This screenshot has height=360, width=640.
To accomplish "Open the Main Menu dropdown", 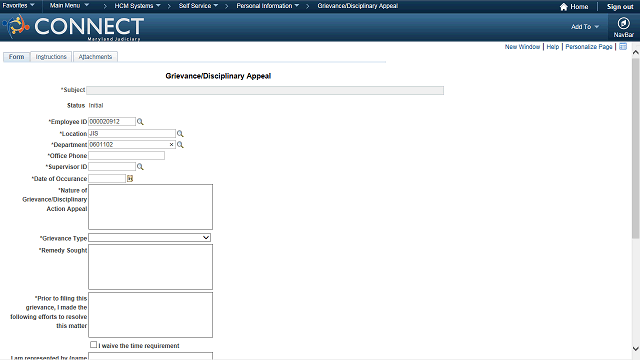I will point(69,6).
